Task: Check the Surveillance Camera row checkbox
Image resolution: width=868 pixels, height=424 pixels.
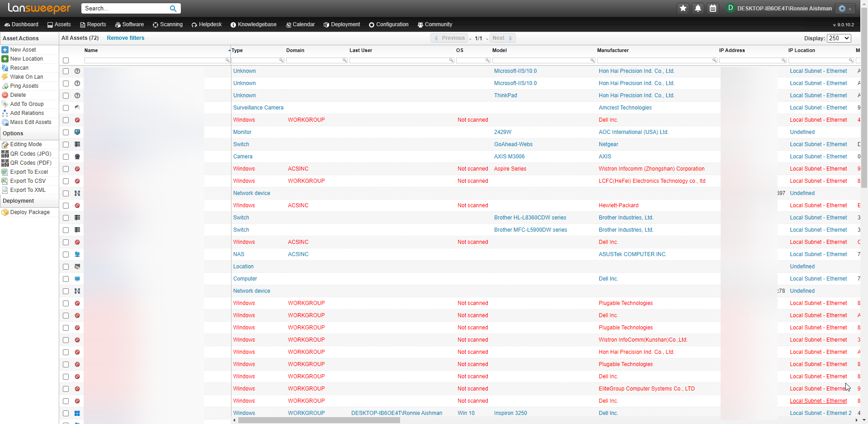Action: click(x=66, y=108)
